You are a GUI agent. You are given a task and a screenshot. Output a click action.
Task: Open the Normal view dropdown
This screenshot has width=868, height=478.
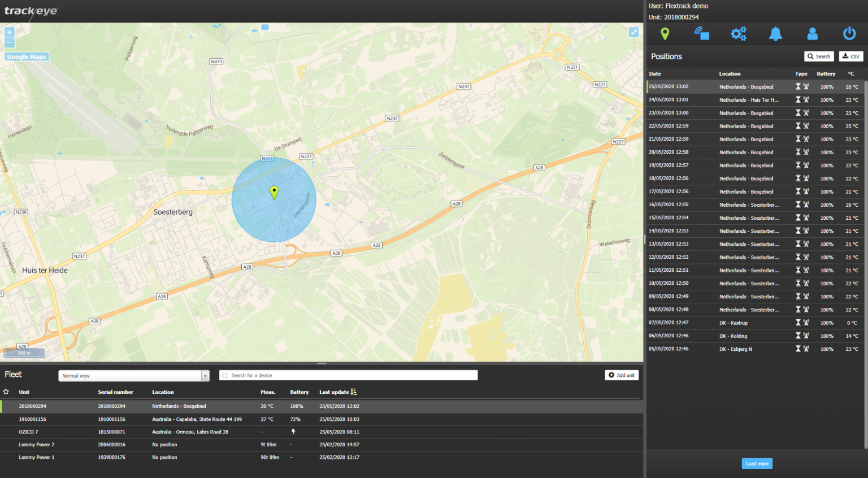(133, 375)
